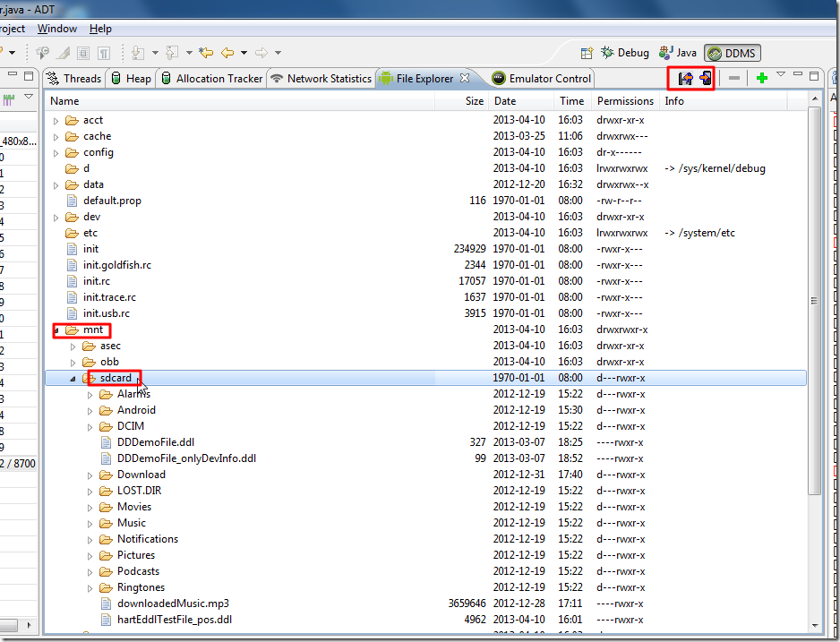
Task: Click the Open Perspective icon
Action: click(x=587, y=53)
